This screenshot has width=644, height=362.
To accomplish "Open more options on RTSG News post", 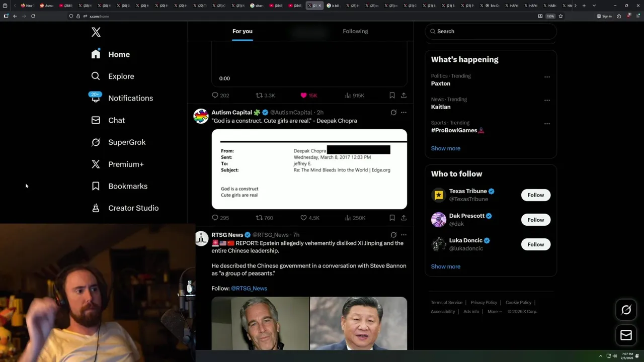I will (x=404, y=235).
